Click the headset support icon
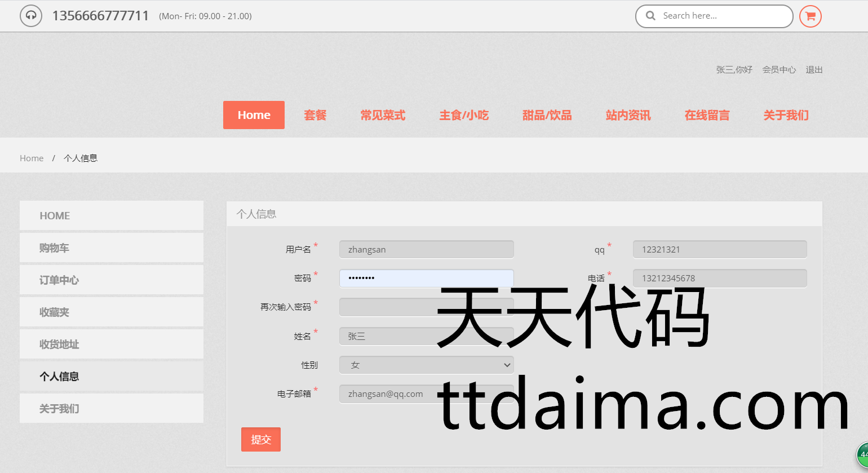Image resolution: width=868 pixels, height=473 pixels. coord(31,16)
